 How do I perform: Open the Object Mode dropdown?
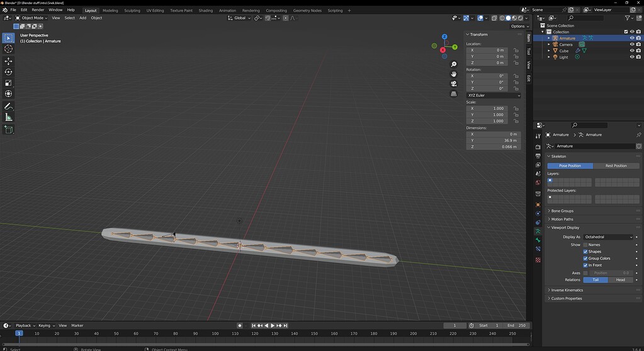31,18
